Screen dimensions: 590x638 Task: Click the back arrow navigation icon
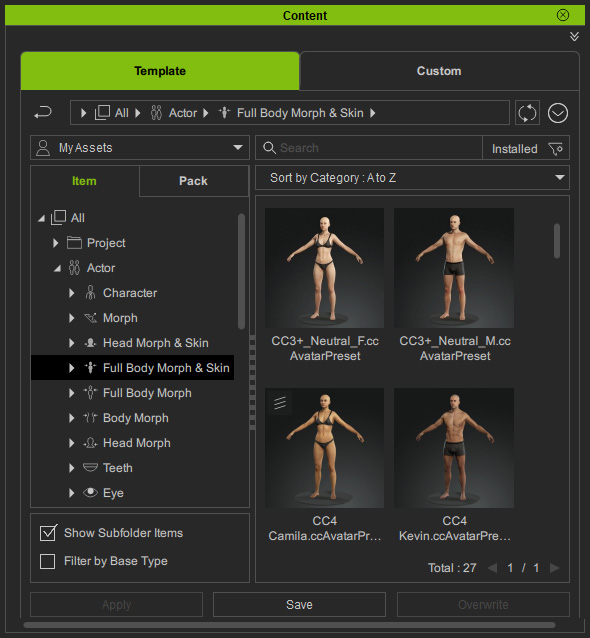pos(43,112)
